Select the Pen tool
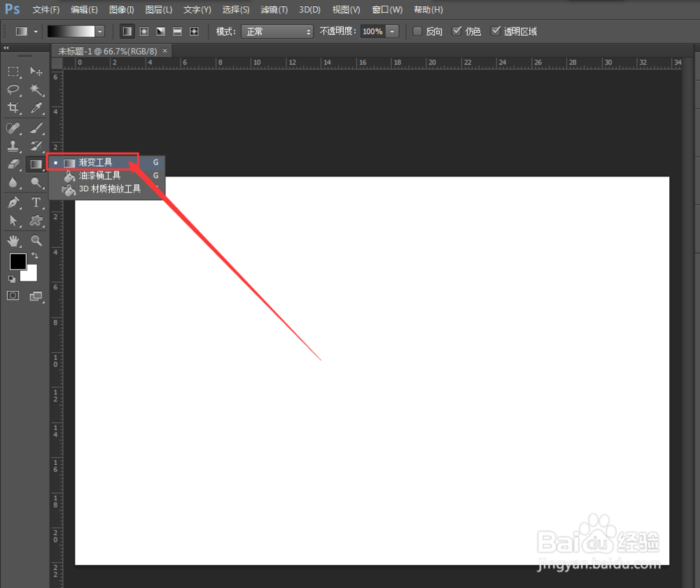 click(13, 203)
